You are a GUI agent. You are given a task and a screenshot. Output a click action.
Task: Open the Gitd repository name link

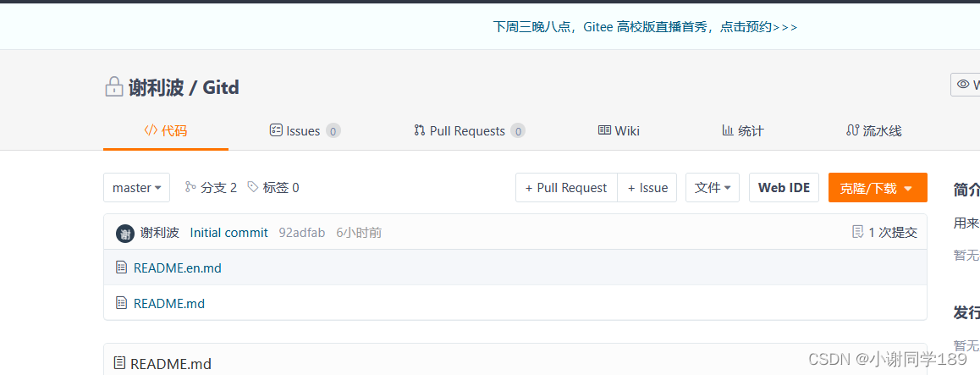pyautogui.click(x=220, y=87)
